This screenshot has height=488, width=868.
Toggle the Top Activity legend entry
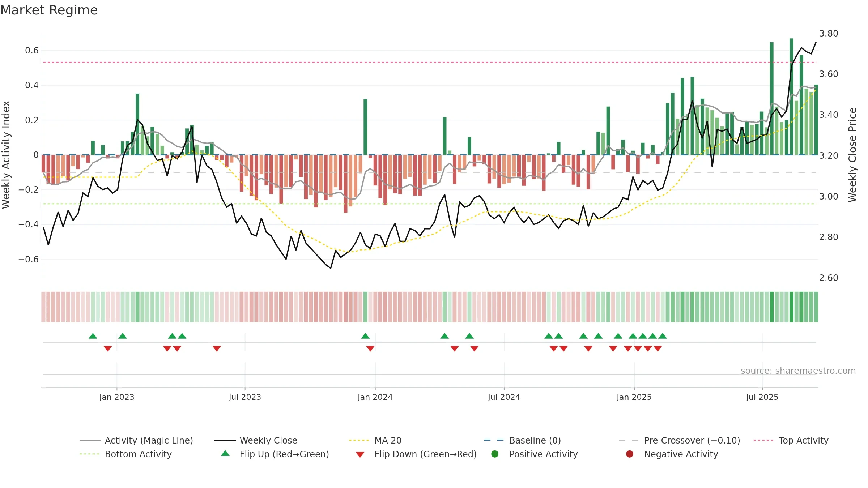[x=791, y=440]
